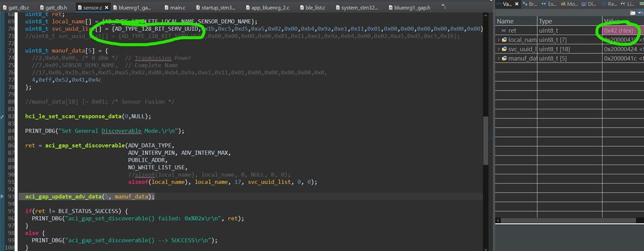The image size is (644, 251).
Task: Click the Modules tab icon
Action: (x=563, y=4)
